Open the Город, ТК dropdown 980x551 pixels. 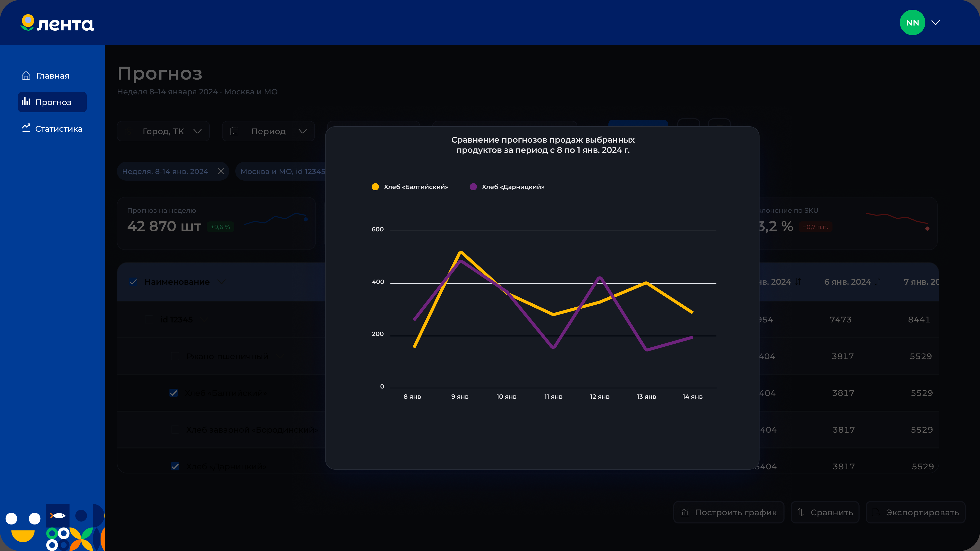(x=163, y=131)
